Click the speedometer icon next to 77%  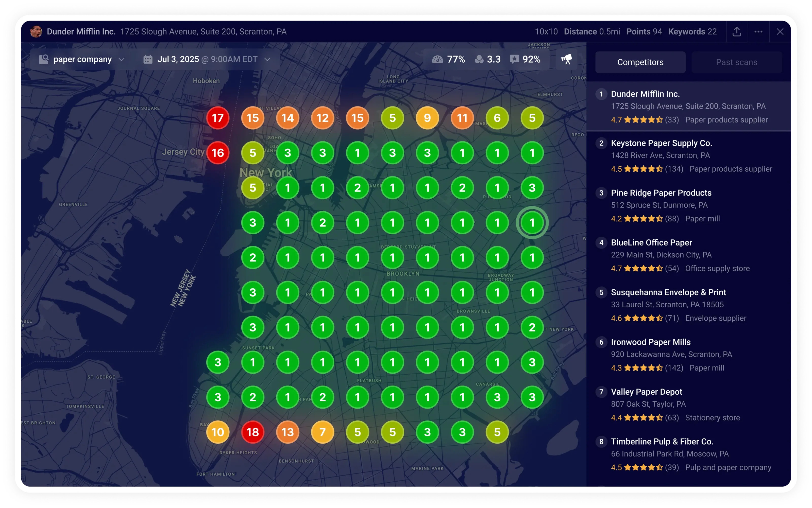437,59
